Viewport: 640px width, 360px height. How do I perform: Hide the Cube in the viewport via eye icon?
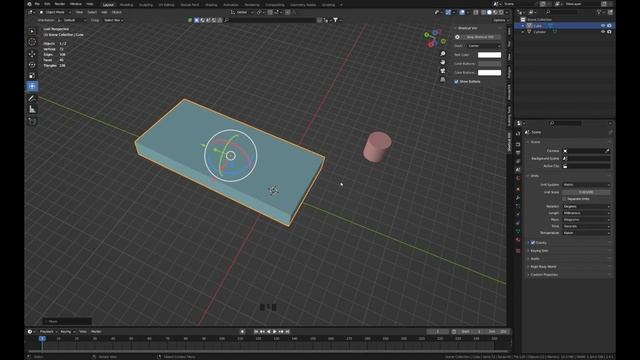pos(603,25)
